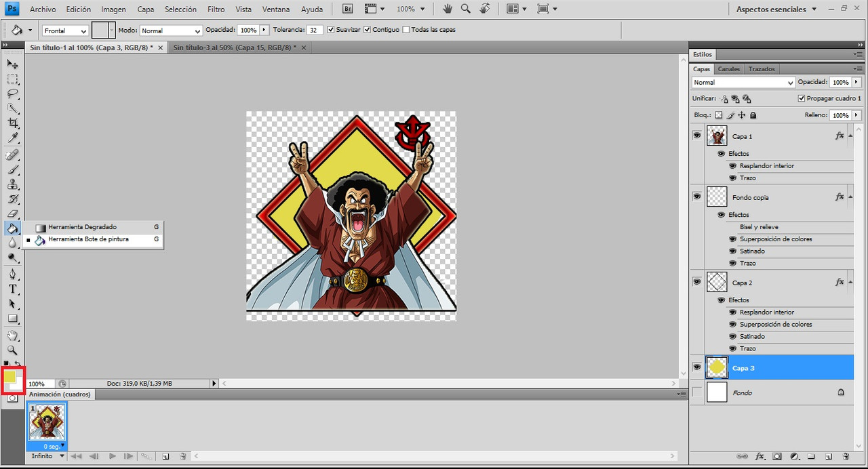Select the Zoom tool in the toolbox
Viewport: 868px width, 469px height.
click(x=12, y=350)
